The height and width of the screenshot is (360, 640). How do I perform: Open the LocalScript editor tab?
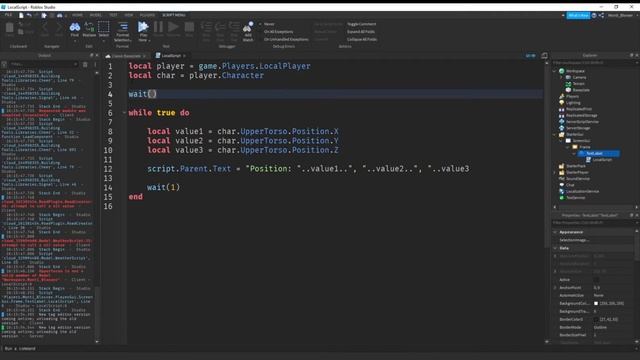click(171, 56)
